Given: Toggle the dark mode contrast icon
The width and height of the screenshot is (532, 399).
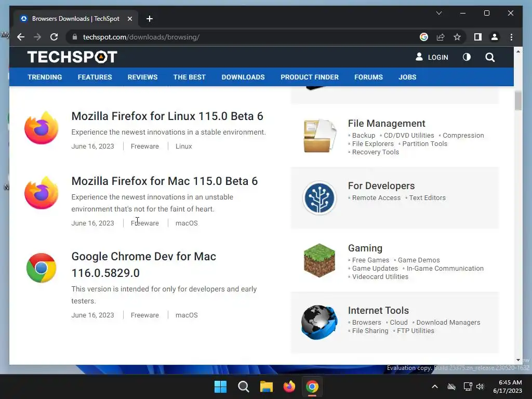Looking at the screenshot, I should click(x=467, y=57).
